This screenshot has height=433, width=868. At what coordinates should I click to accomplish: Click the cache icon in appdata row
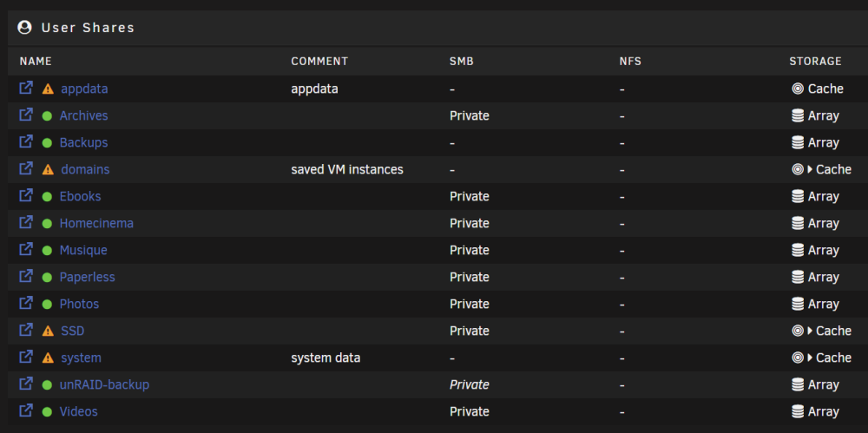click(798, 89)
